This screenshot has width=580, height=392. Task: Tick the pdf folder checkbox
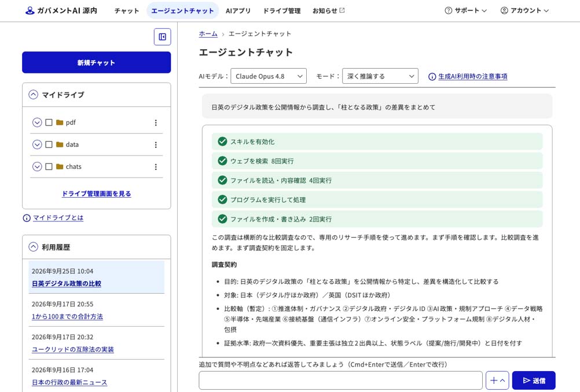[49, 123]
